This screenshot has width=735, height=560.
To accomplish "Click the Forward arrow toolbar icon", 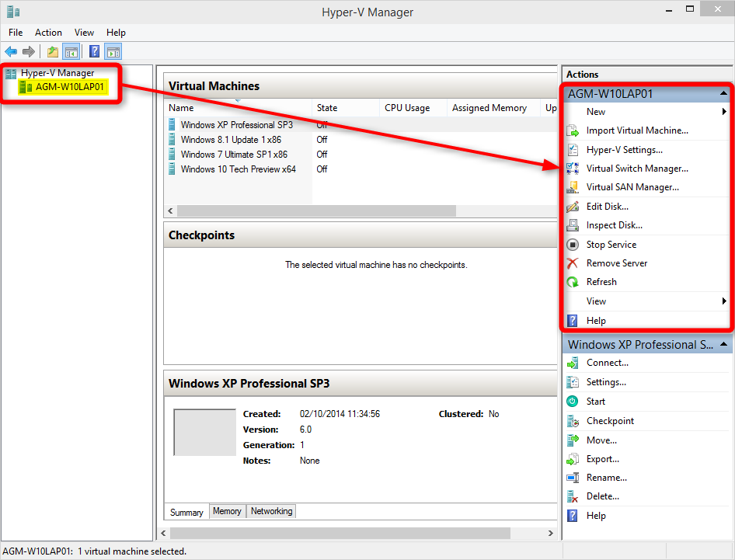I will coord(29,51).
